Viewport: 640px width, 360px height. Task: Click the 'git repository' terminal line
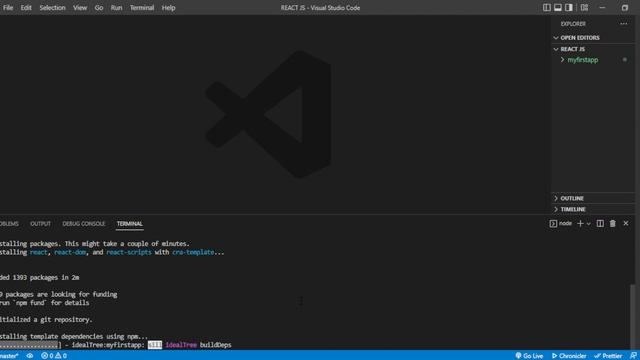click(46, 320)
